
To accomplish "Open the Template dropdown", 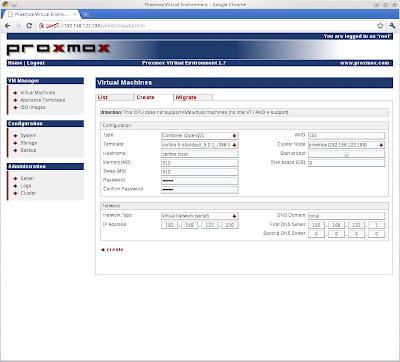I will [200, 145].
